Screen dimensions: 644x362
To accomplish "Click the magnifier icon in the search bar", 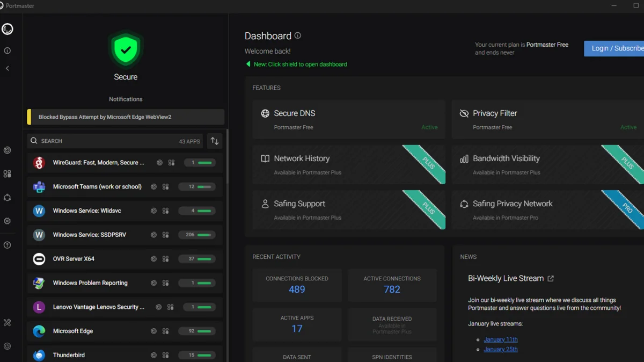I will click(34, 141).
